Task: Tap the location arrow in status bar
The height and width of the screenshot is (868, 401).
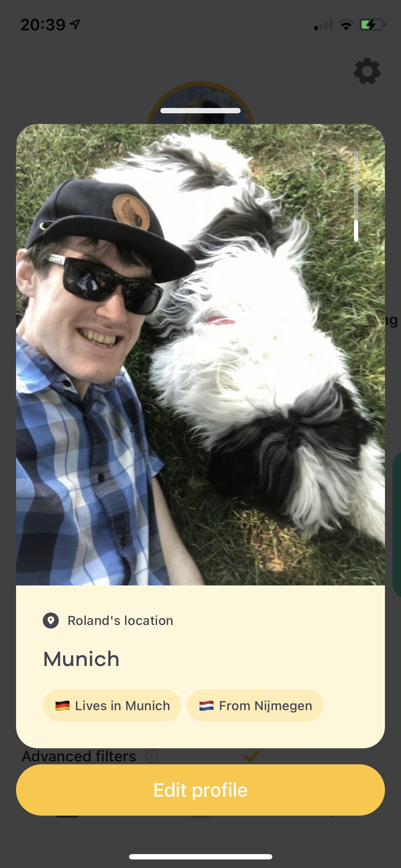Action: pyautogui.click(x=75, y=24)
